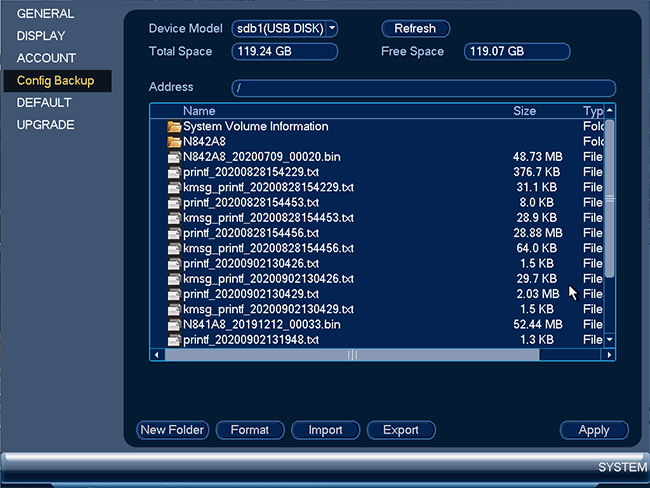Click file icon of printf_20200828154453.txt
Viewport: 650px width, 488px height.
coord(174,203)
